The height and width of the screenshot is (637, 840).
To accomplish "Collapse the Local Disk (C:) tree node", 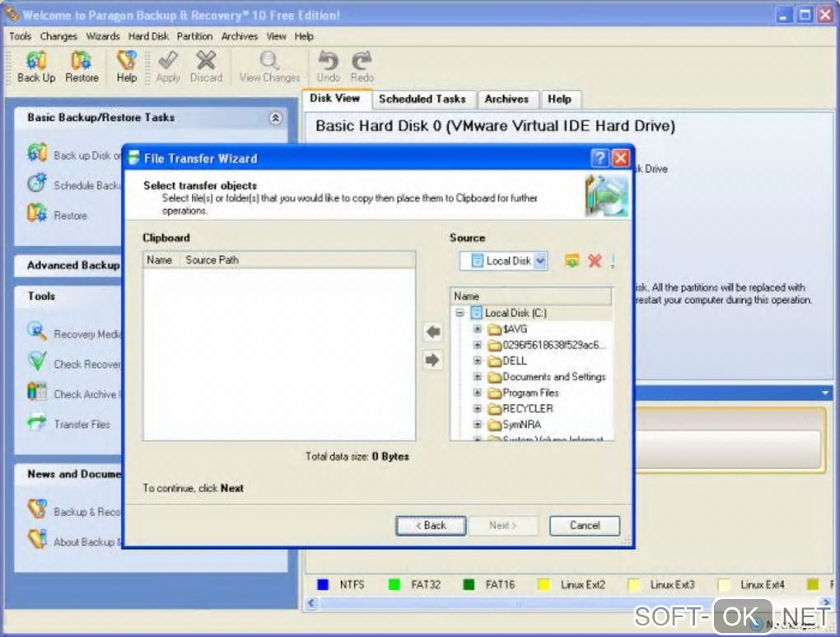I will pos(460,313).
